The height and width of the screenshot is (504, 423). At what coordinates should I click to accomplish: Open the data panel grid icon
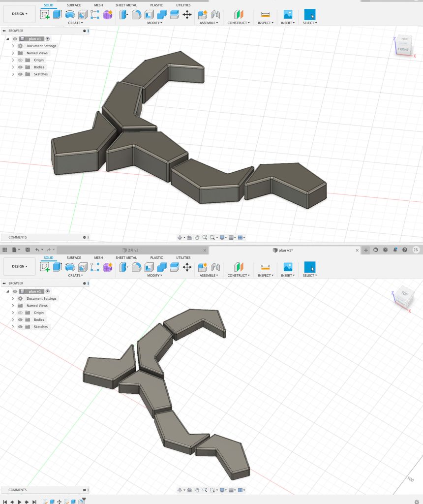pyautogui.click(x=4, y=250)
